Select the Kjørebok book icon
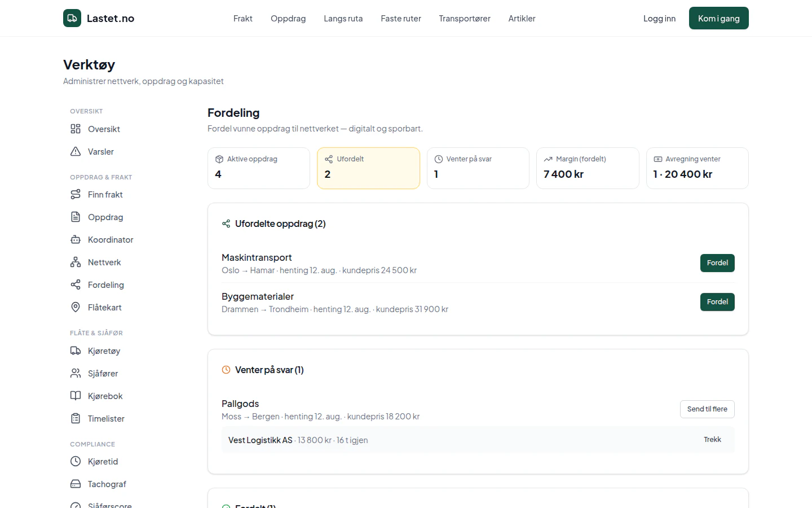 coord(76,396)
